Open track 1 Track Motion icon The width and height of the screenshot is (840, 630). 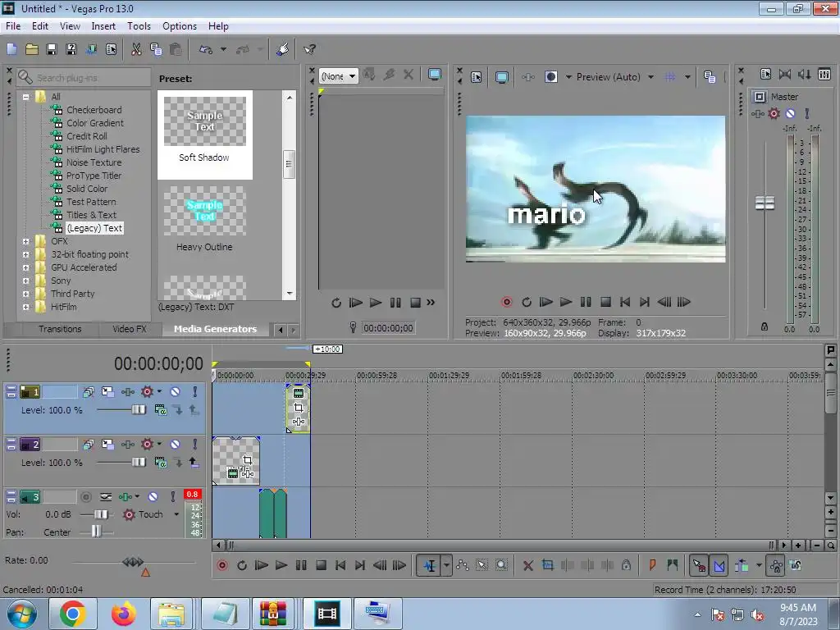click(x=107, y=392)
